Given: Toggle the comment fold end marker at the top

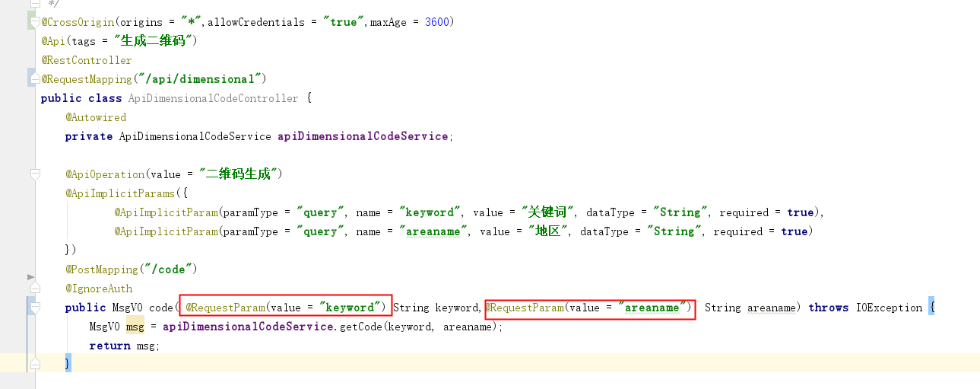Looking at the screenshot, I should (34, 3).
